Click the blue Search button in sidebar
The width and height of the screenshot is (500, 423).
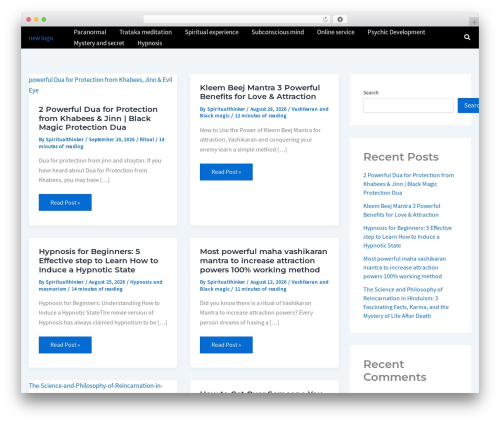tap(468, 105)
